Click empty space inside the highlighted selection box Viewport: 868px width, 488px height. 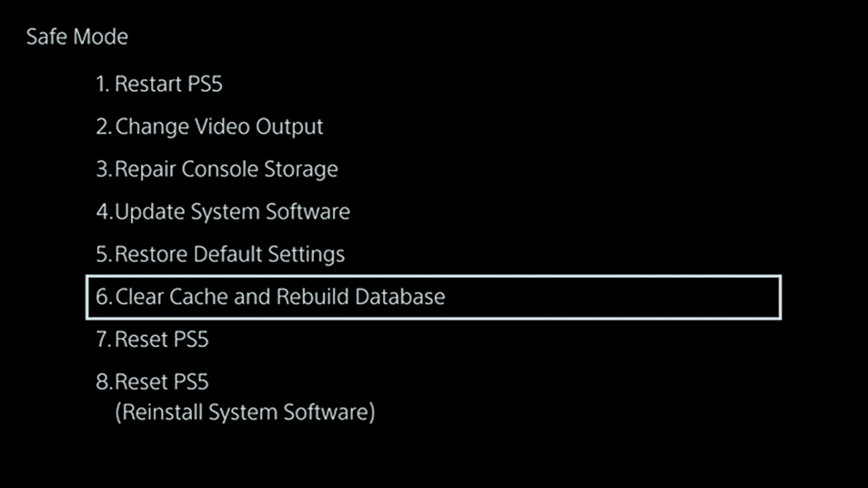[x=610, y=297]
